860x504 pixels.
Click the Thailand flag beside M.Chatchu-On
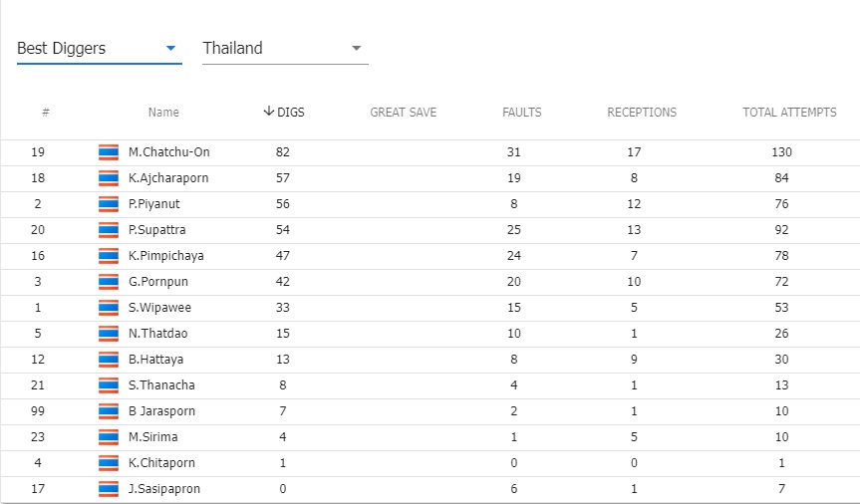tap(108, 152)
